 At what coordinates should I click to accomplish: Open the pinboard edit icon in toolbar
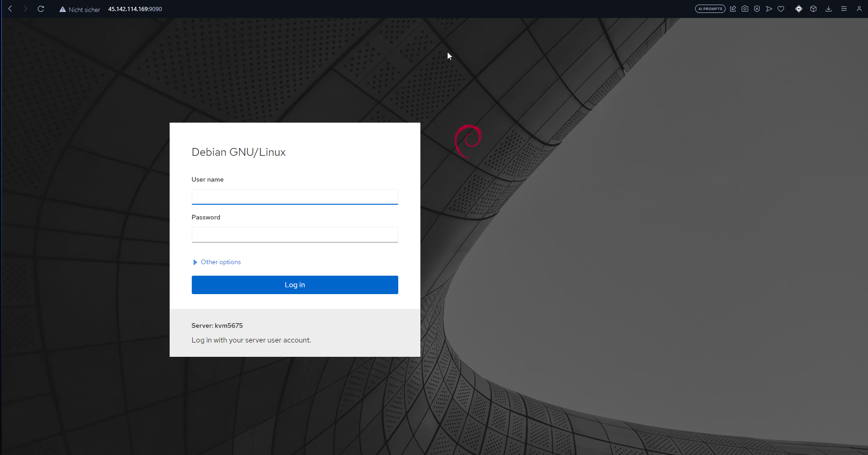coord(733,9)
